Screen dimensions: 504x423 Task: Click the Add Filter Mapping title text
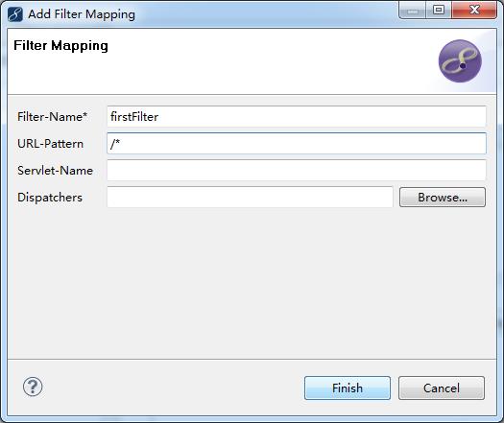(x=82, y=14)
